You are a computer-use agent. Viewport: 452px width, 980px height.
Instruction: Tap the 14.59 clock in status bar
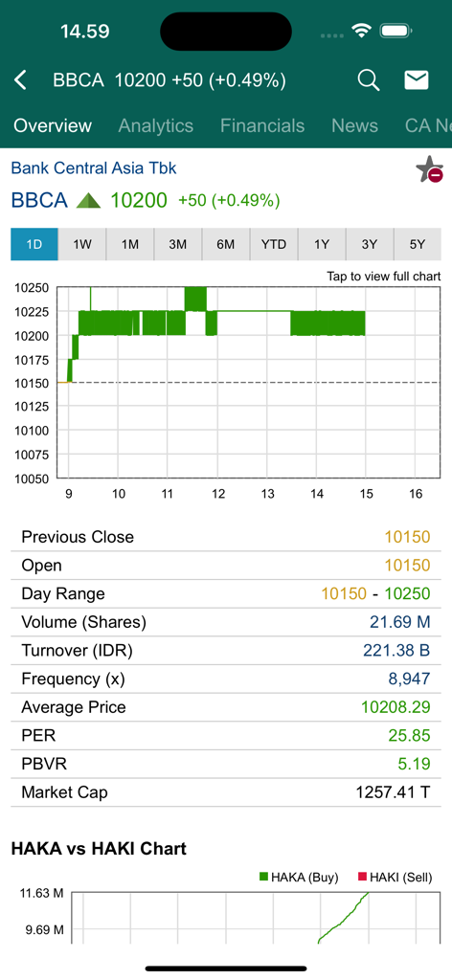[84, 31]
